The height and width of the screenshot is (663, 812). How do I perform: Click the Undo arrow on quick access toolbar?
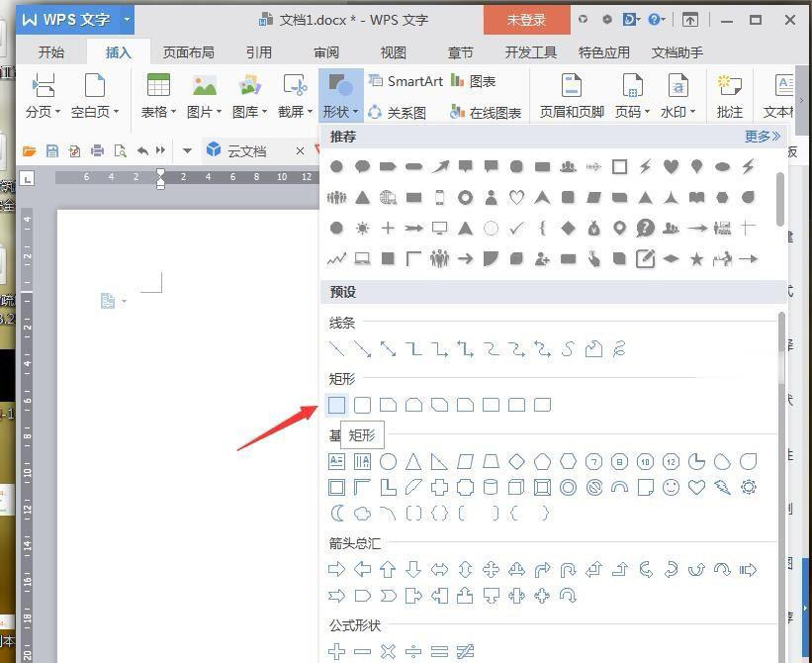[x=142, y=151]
